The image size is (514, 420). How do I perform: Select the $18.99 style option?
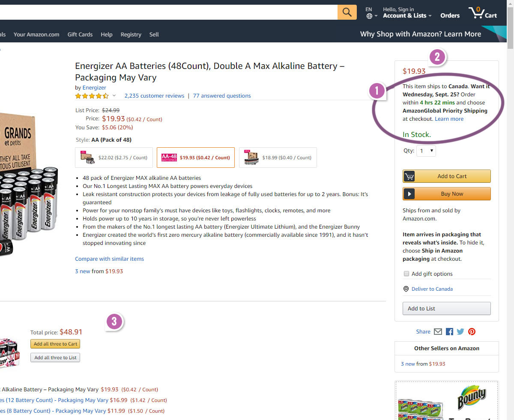(x=278, y=158)
